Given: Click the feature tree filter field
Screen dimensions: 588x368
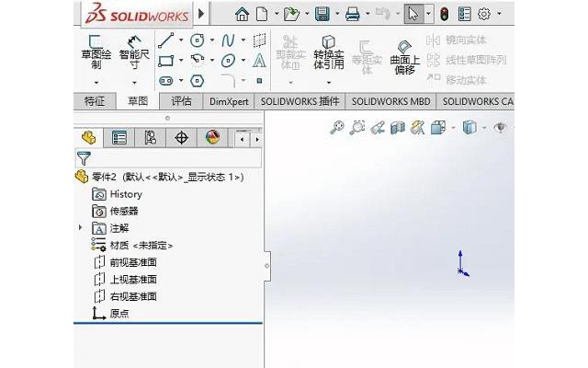Looking at the screenshot, I should [x=168, y=158].
